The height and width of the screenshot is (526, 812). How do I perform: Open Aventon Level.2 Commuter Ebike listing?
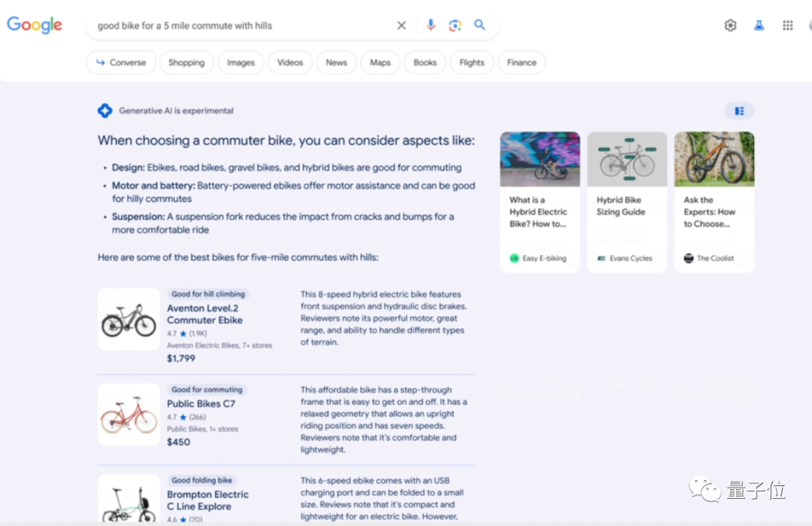205,314
